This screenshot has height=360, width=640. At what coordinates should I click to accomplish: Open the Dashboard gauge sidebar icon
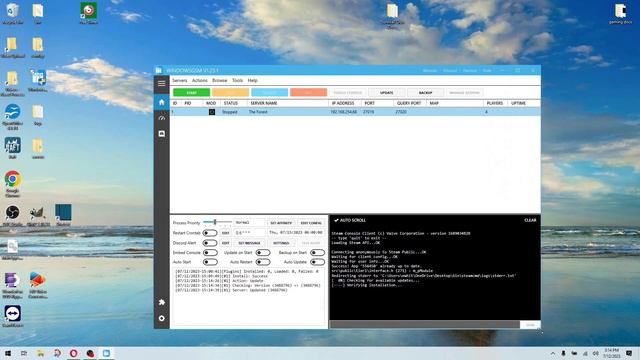[x=162, y=118]
